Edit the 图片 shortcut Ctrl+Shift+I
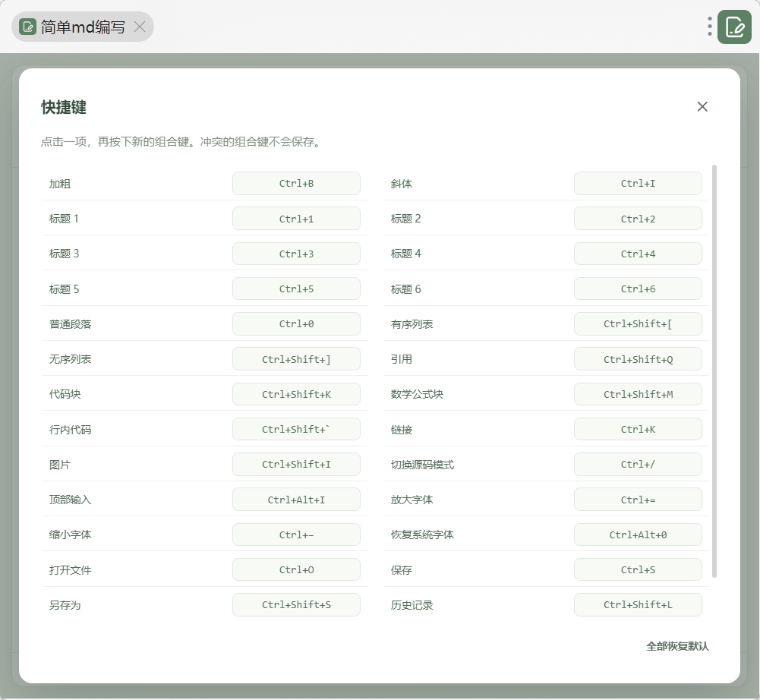This screenshot has width=760, height=700. point(296,464)
